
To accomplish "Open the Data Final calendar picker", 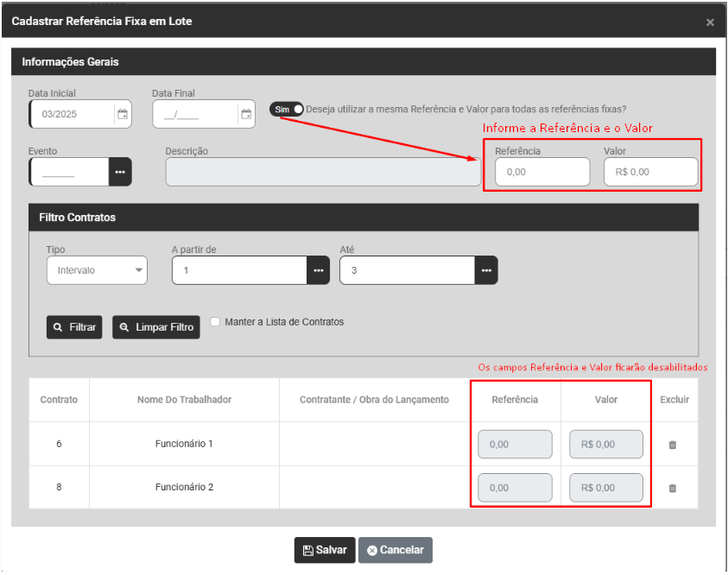I will [x=246, y=114].
